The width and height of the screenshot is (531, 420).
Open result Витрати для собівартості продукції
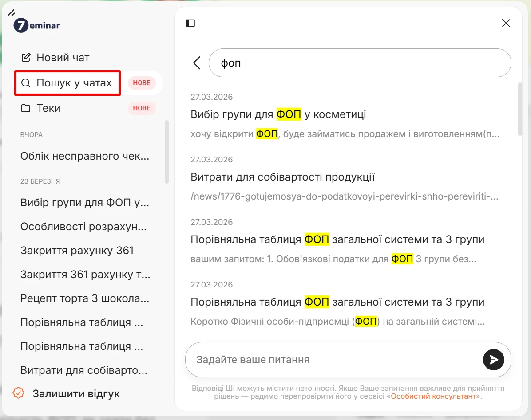pos(283,177)
